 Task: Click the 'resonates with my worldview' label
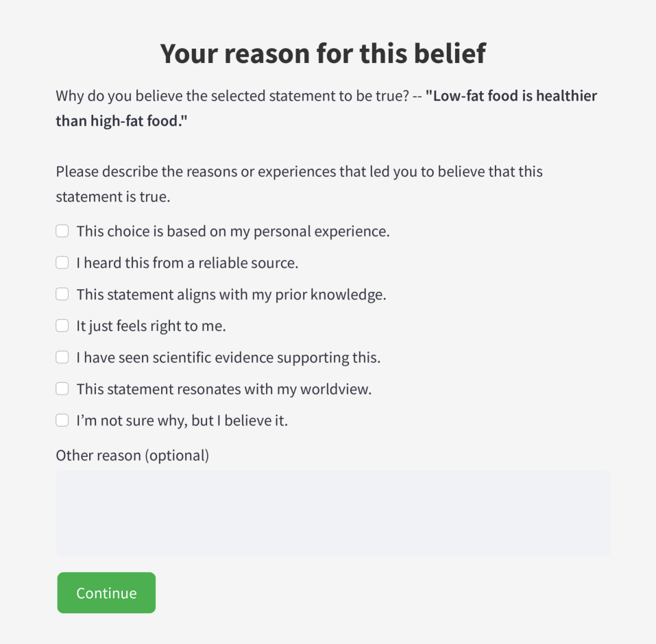coord(223,389)
